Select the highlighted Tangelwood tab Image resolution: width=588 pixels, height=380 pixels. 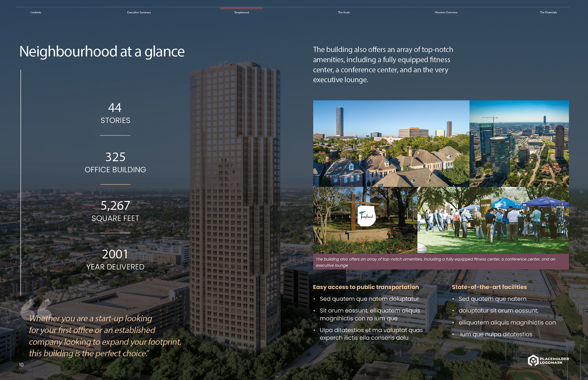point(241,12)
